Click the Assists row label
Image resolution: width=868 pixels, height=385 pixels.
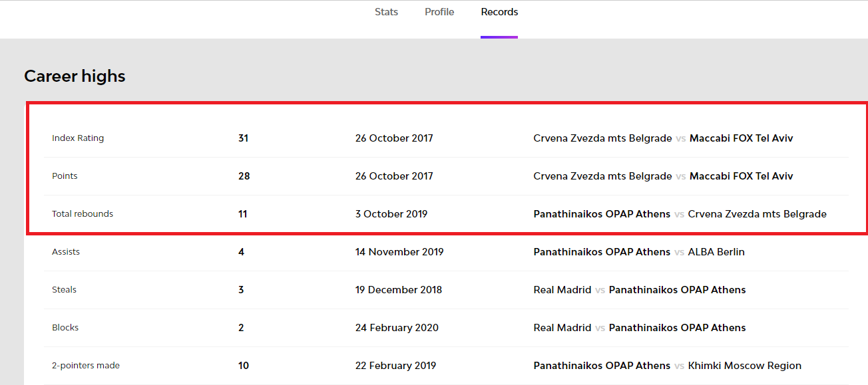click(66, 252)
